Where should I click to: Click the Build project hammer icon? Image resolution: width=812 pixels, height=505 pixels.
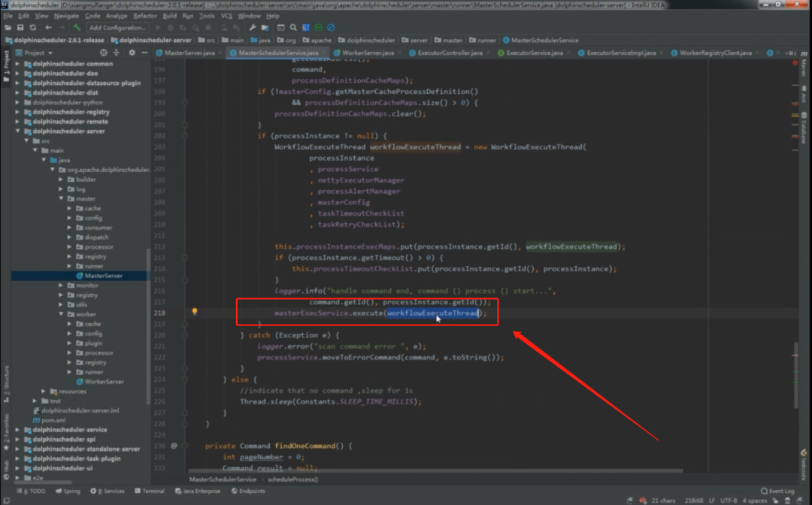click(77, 27)
